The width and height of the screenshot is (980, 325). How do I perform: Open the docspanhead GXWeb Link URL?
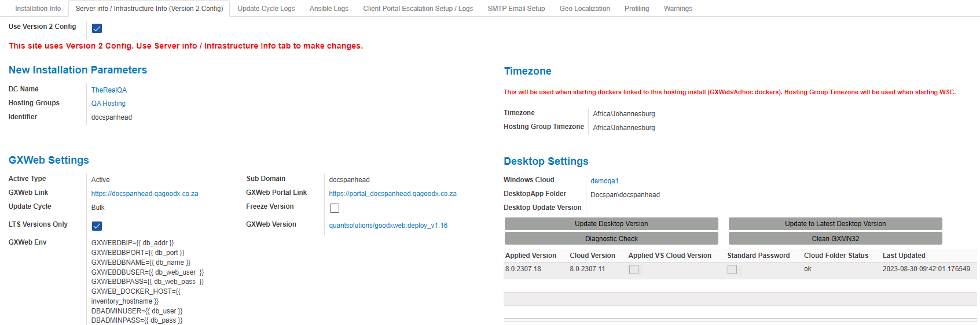[145, 194]
